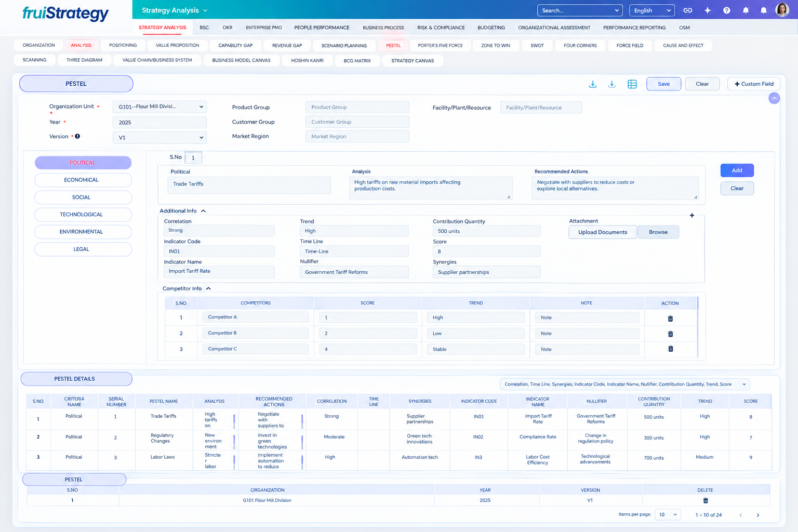This screenshot has width=798, height=532.
Task: Click the fruiStrategy logo
Action: coord(65,13)
